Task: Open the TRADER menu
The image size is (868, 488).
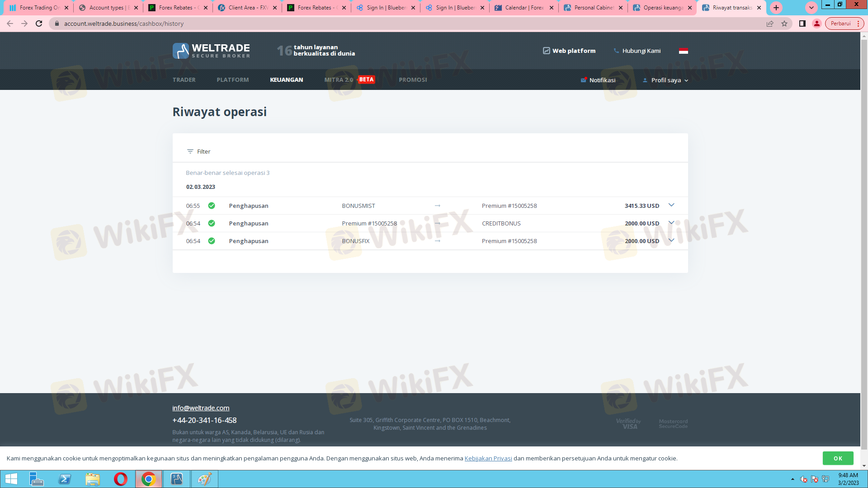Action: (x=184, y=80)
